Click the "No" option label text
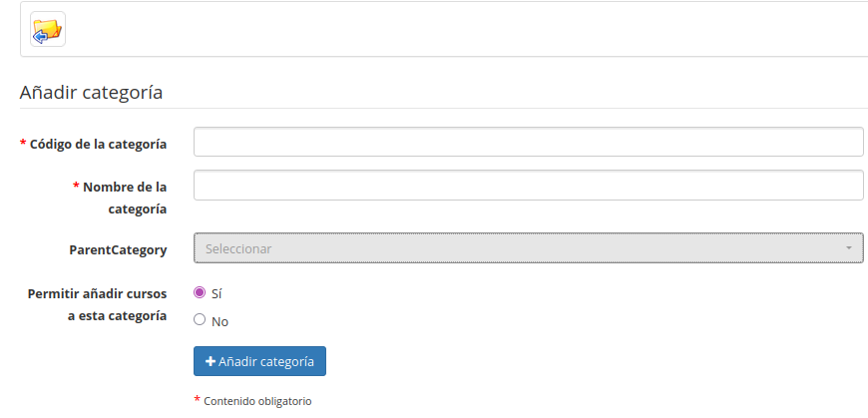The width and height of the screenshot is (868, 418). (220, 321)
